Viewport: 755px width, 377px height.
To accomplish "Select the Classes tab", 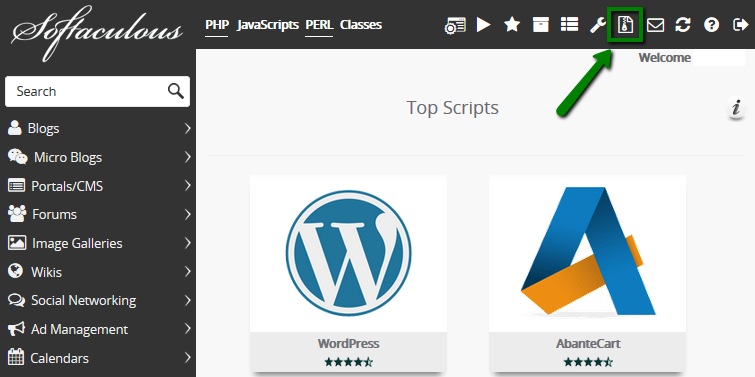I will click(361, 25).
